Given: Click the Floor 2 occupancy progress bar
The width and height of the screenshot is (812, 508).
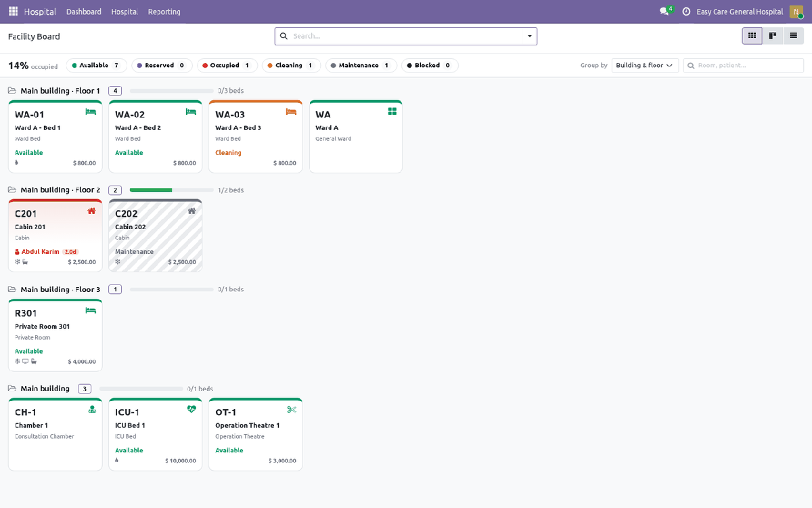Looking at the screenshot, I should point(172,190).
